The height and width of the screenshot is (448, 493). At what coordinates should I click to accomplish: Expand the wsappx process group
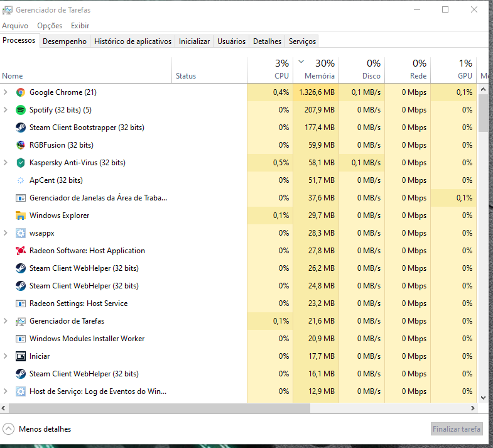coord(6,233)
